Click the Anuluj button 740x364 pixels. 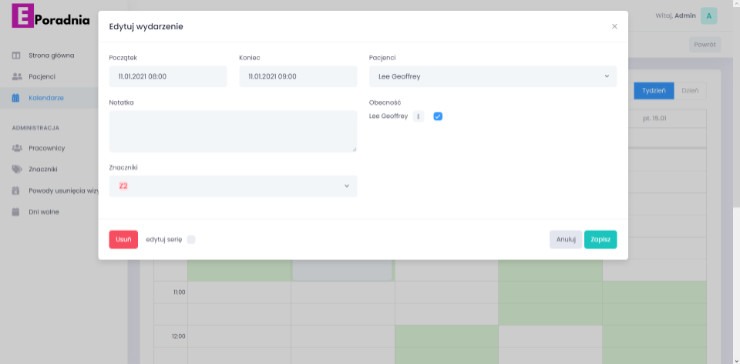[566, 239]
